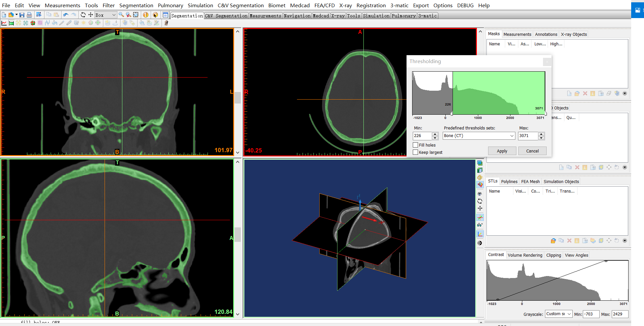This screenshot has width=644, height=326.
Task: Enable the Fill holes checkbox
Action: (416, 145)
